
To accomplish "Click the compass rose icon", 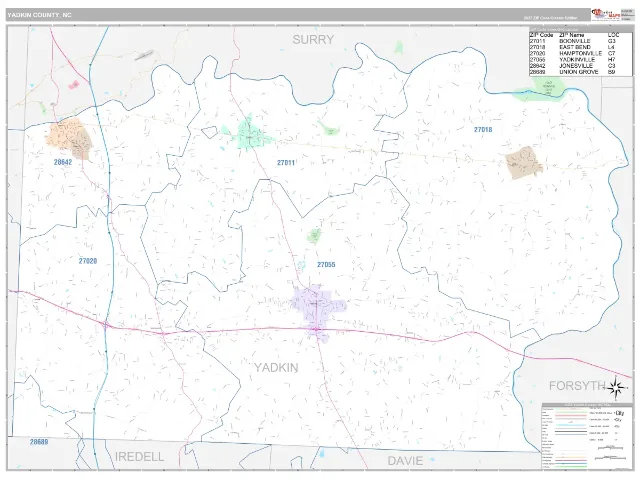I will tap(617, 387).
